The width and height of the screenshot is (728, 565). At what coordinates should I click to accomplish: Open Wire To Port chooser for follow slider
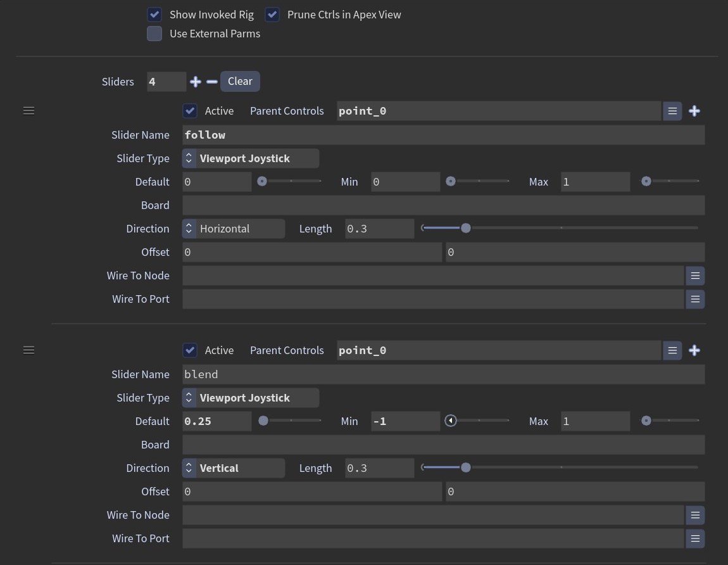click(695, 299)
